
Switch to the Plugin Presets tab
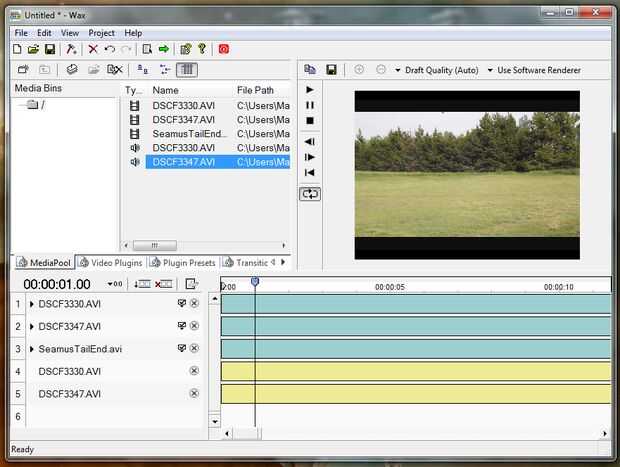[183, 263]
